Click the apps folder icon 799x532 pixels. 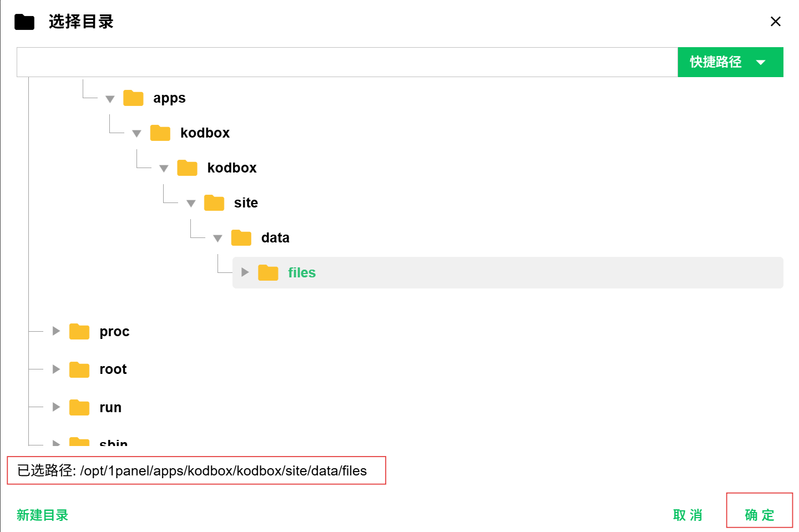(x=133, y=98)
